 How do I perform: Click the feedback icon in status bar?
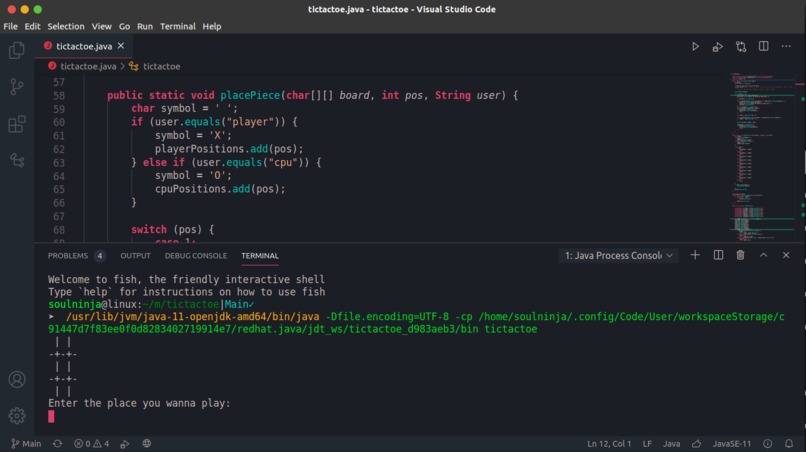(767, 443)
